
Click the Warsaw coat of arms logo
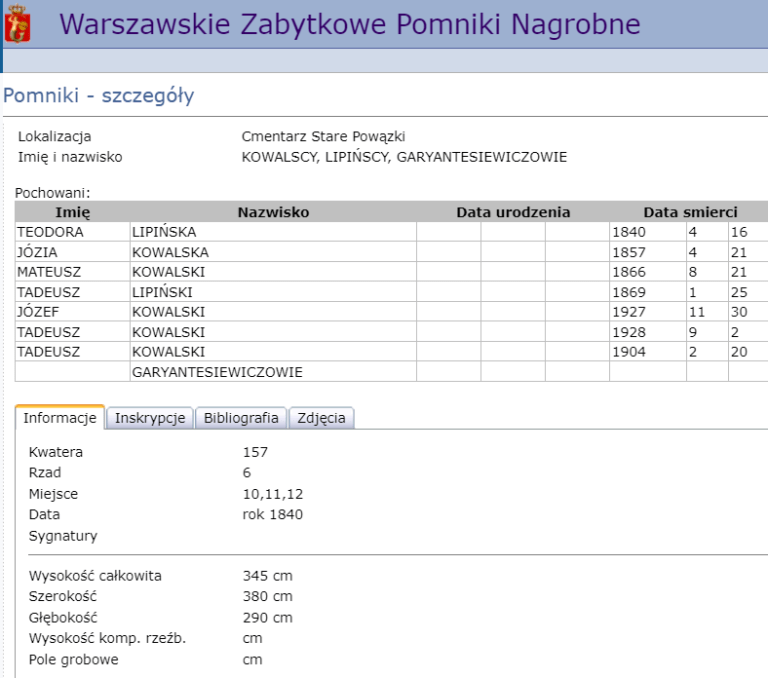click(x=18, y=24)
